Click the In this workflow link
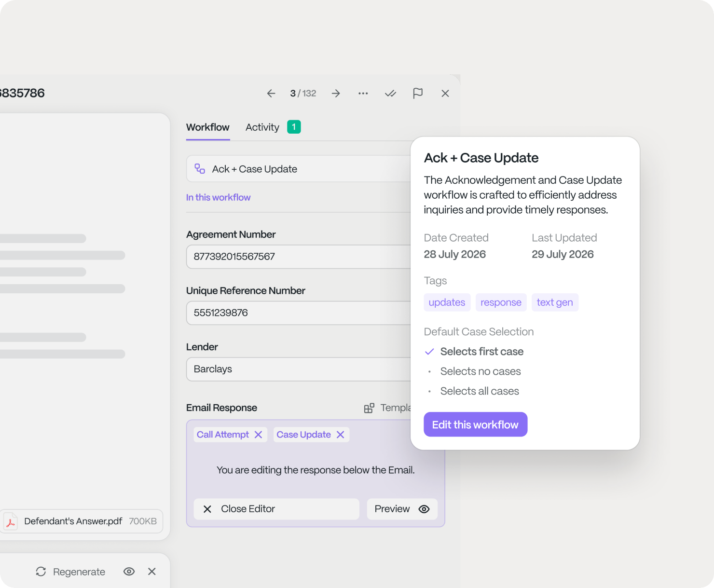714x588 pixels. (219, 197)
